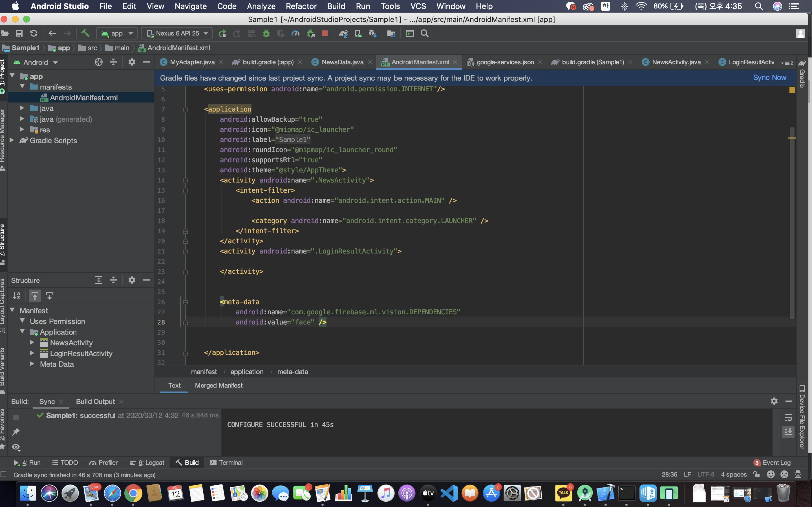Click Sync Project with Gradle Files elephant icon

[343, 33]
